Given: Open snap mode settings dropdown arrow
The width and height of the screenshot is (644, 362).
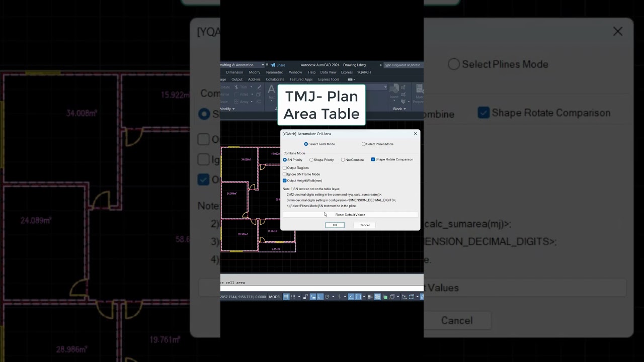Looking at the screenshot, I should click(x=299, y=297).
